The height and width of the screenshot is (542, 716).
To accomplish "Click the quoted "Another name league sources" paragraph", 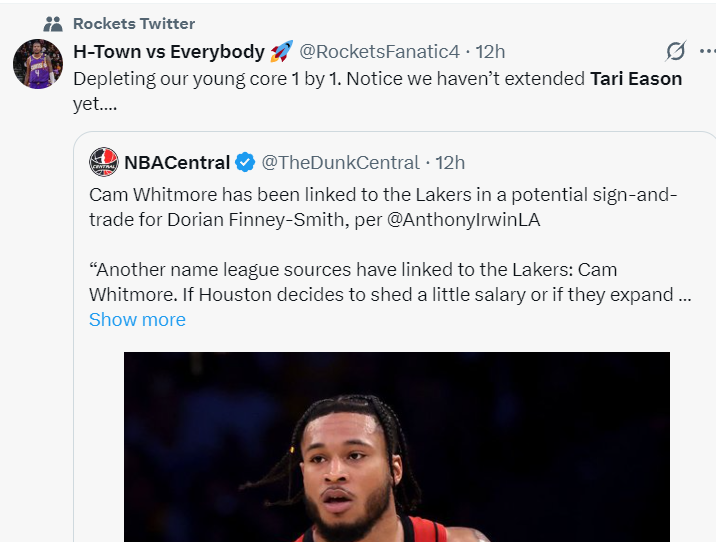I will point(380,282).
